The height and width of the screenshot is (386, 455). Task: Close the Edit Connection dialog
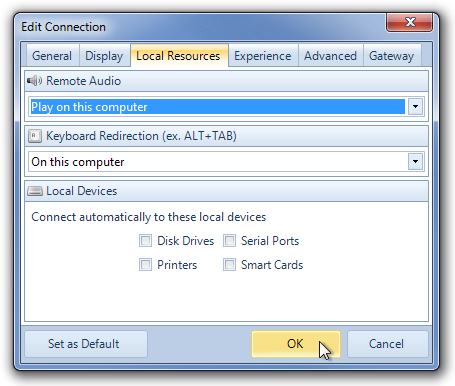tap(410, 22)
